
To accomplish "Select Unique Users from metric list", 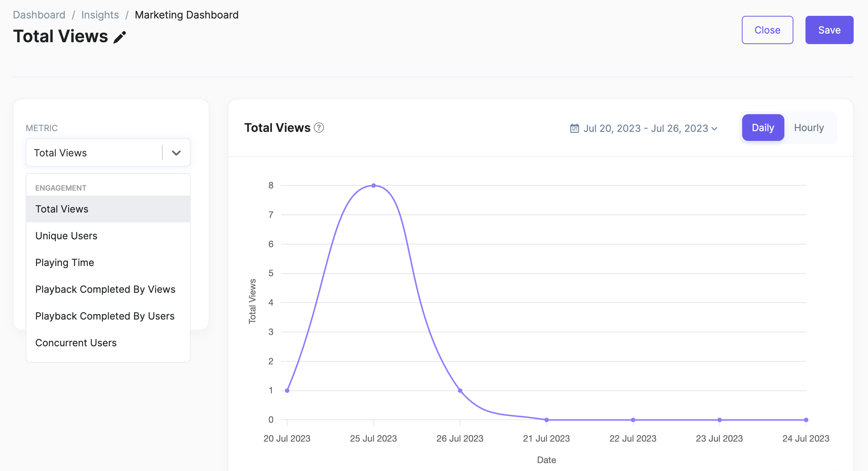I will tap(66, 236).
